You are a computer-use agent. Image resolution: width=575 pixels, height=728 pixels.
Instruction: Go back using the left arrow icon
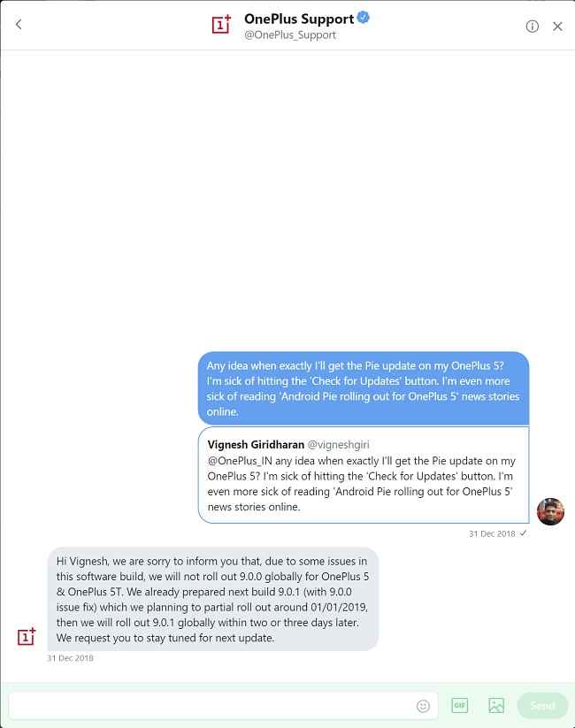point(19,24)
